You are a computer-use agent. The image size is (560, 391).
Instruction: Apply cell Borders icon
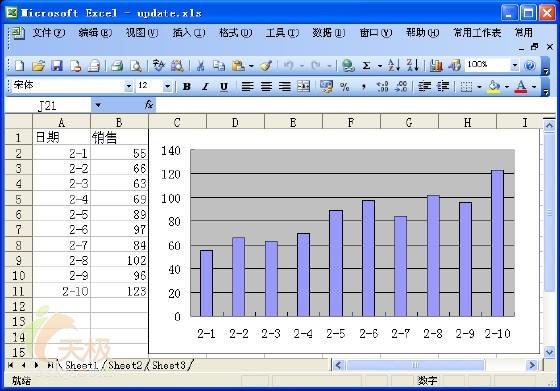click(x=466, y=86)
